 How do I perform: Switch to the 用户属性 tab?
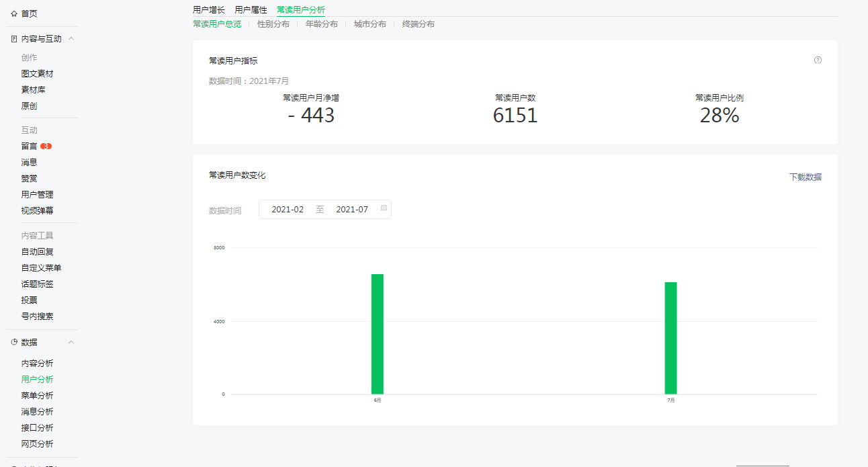point(251,9)
